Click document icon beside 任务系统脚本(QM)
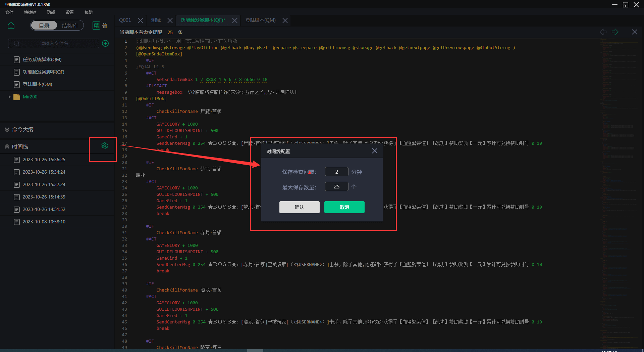The height and width of the screenshot is (352, 644). [x=17, y=59]
